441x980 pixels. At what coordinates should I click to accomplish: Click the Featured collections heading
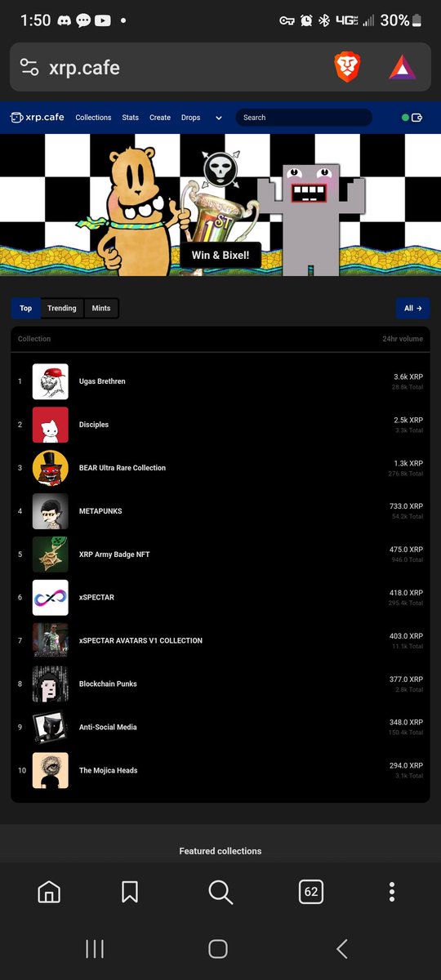[x=220, y=851]
